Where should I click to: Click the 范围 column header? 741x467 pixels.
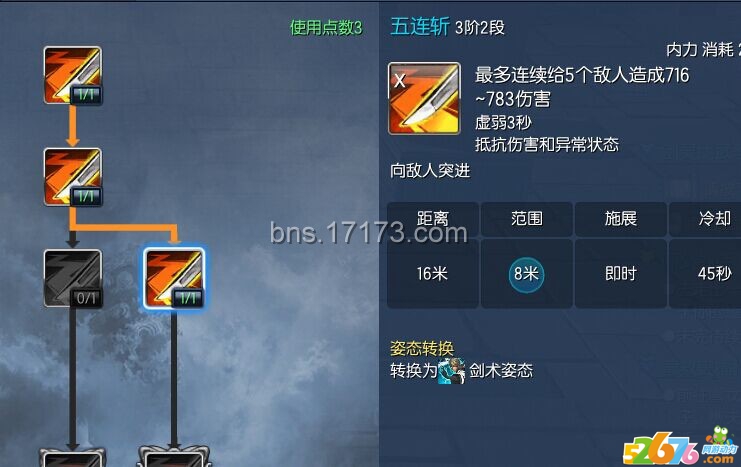coord(526,219)
